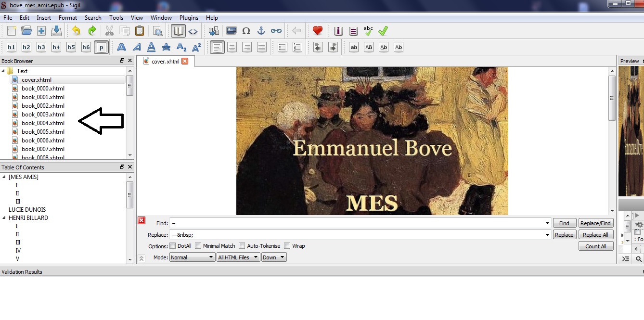Open the File menu
Image resolution: width=644 pixels, height=320 pixels.
(x=8, y=18)
